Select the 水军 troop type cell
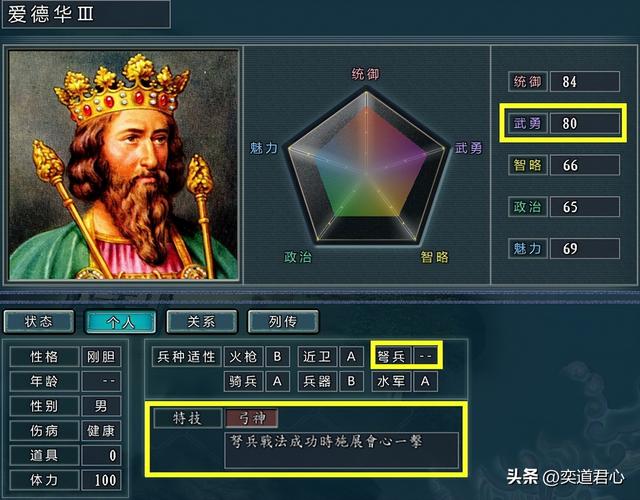The image size is (640, 500). [x=391, y=382]
